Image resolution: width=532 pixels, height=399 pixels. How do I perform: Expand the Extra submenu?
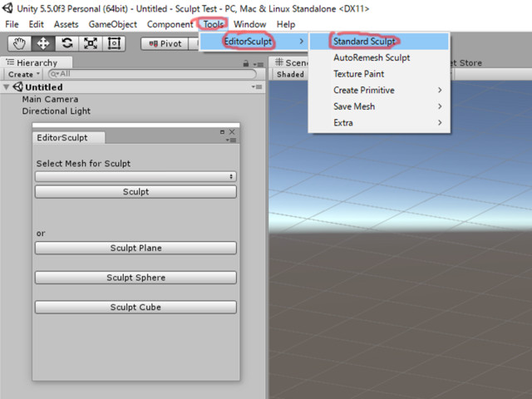coord(379,123)
